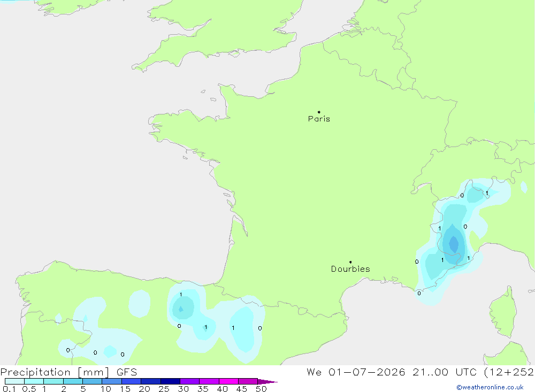Pick the 10–15 mm blue legend swatch

click(x=112, y=381)
